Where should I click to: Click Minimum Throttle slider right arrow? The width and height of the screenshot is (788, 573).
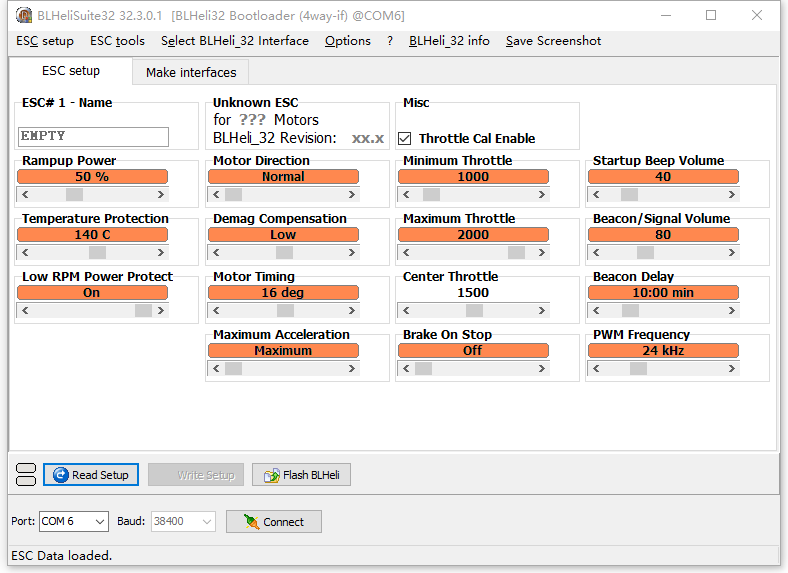point(542,195)
